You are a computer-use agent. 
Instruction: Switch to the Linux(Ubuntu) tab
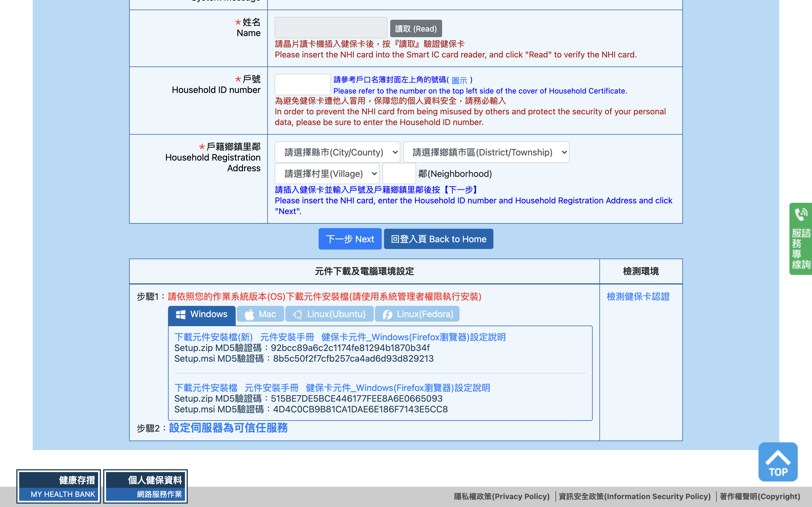(x=329, y=314)
